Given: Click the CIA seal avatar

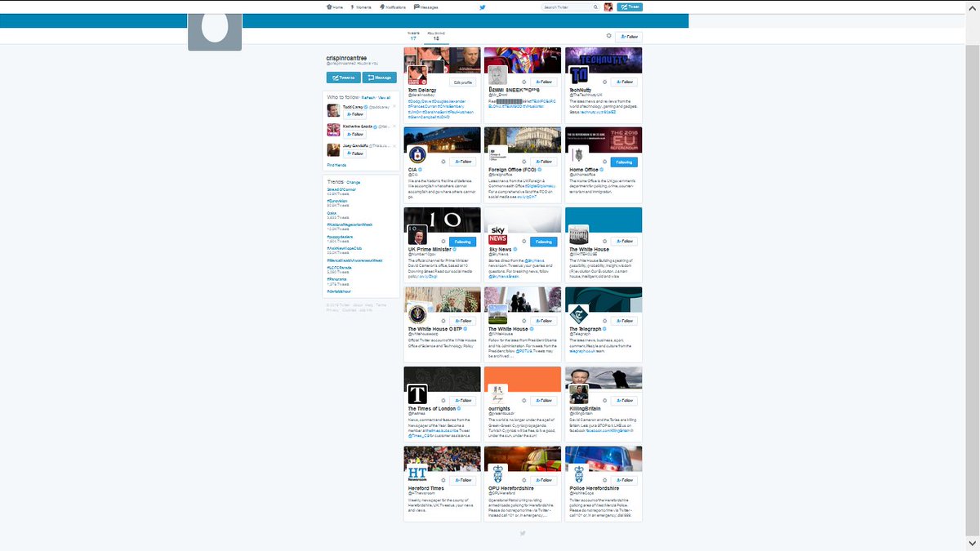Looking at the screenshot, I should point(416,155).
